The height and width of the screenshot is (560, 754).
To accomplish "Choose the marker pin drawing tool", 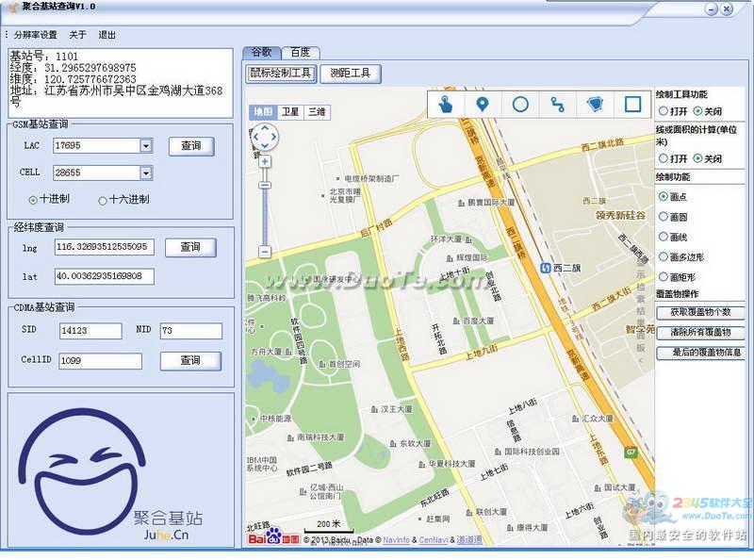I will click(483, 104).
